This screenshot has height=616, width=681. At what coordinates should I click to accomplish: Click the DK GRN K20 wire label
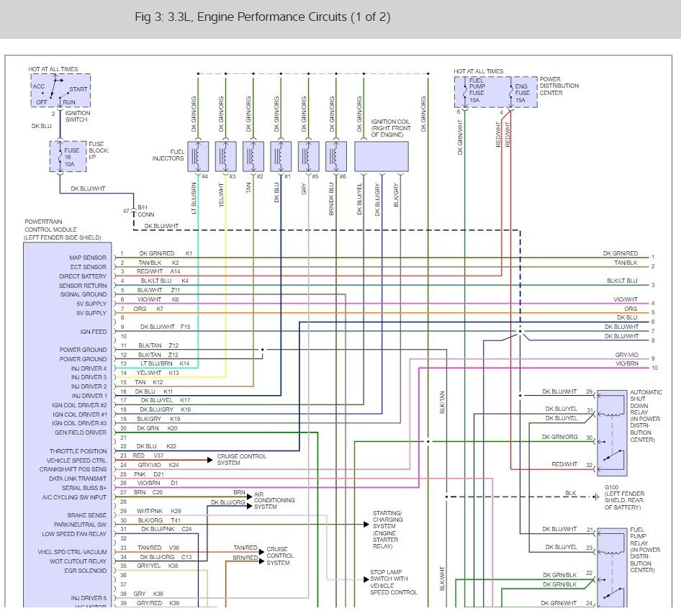[157, 428]
